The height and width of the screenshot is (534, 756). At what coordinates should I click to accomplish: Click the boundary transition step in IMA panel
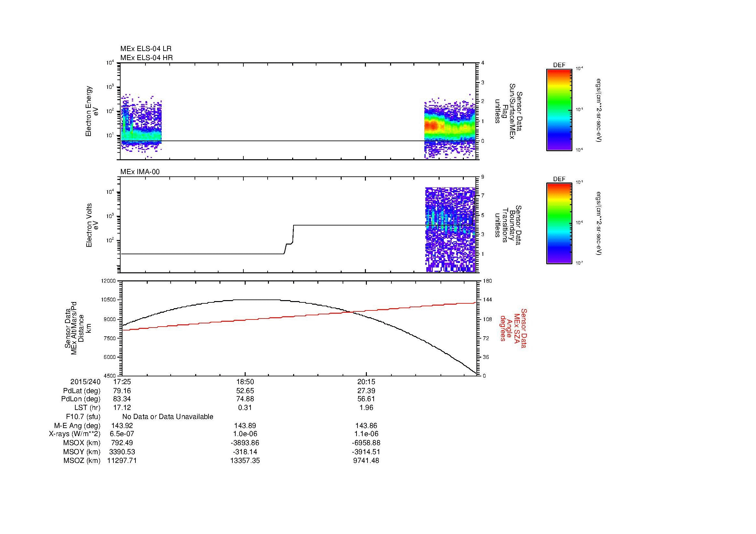click(289, 239)
